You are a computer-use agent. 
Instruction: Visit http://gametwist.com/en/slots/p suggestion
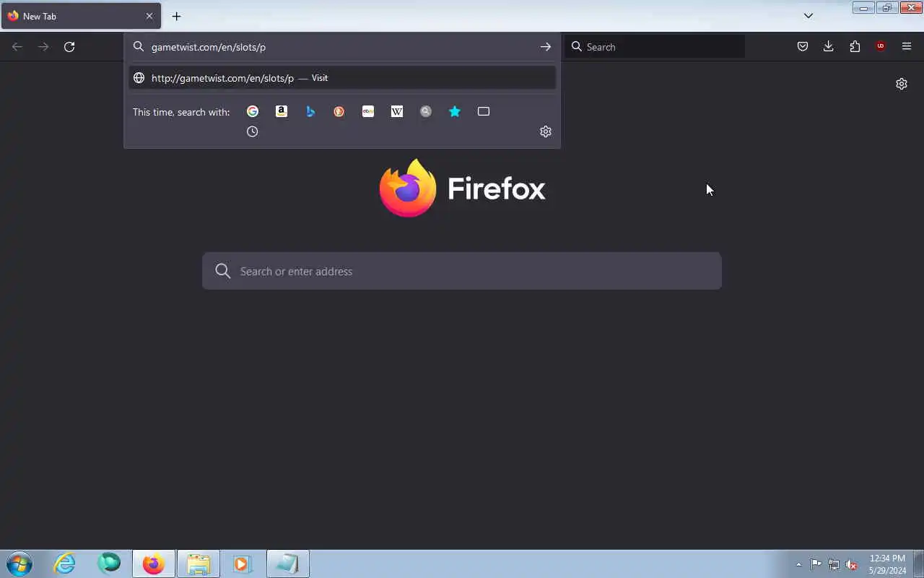(x=342, y=78)
